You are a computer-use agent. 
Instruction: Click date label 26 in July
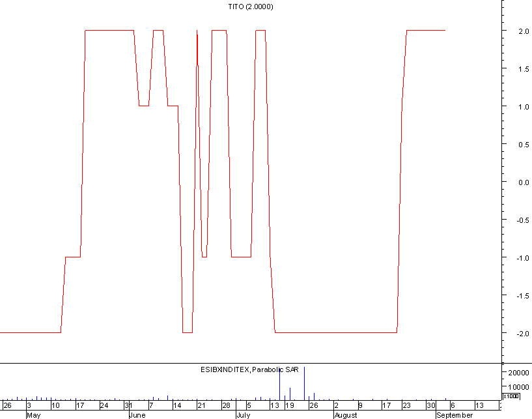pos(314,405)
